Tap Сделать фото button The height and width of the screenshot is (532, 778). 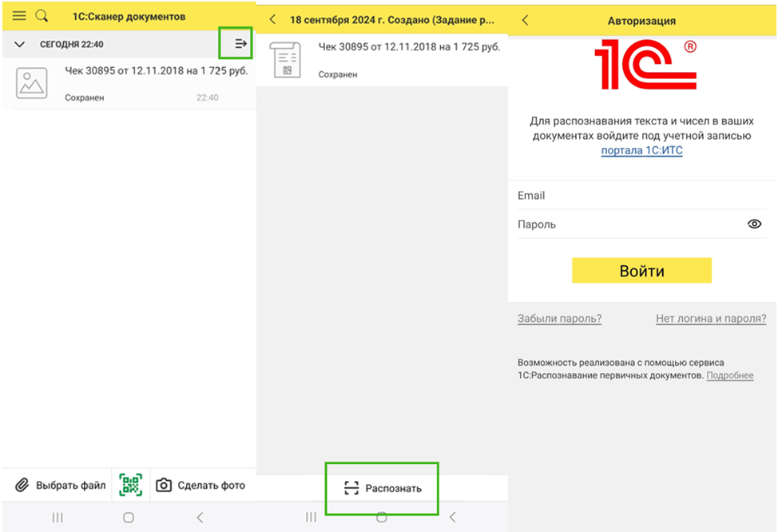[x=200, y=485]
